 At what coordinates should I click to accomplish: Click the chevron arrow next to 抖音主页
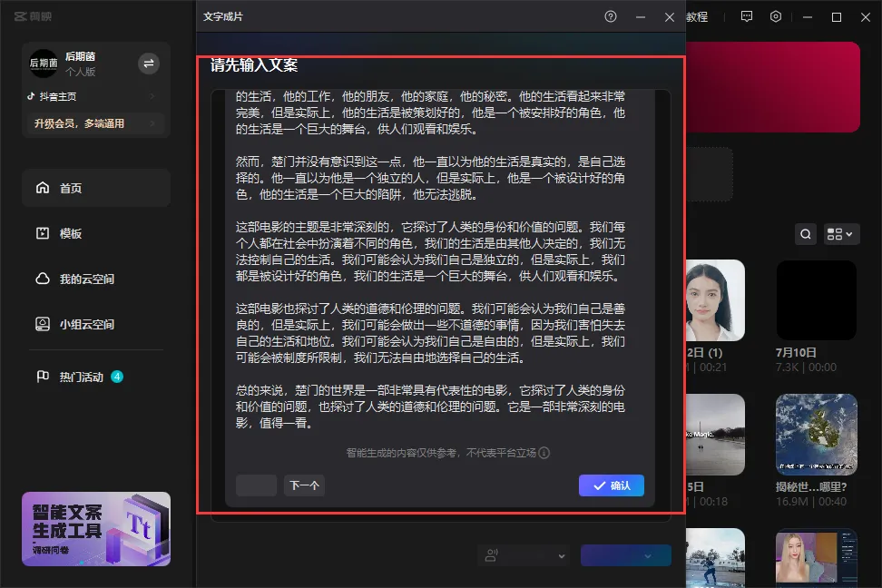152,97
